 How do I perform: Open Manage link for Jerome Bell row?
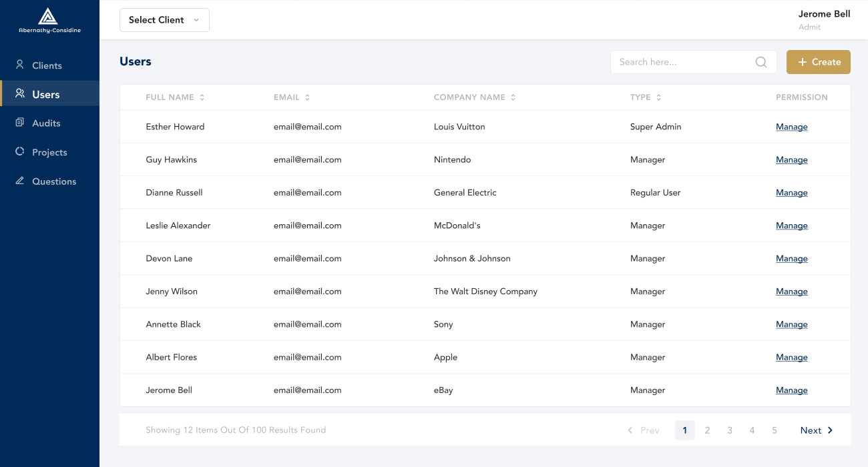pyautogui.click(x=791, y=390)
